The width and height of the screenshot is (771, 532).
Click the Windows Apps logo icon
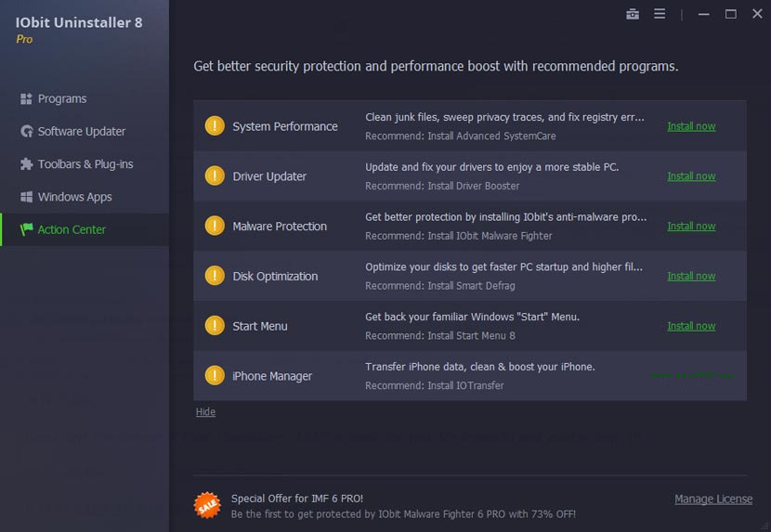27,197
